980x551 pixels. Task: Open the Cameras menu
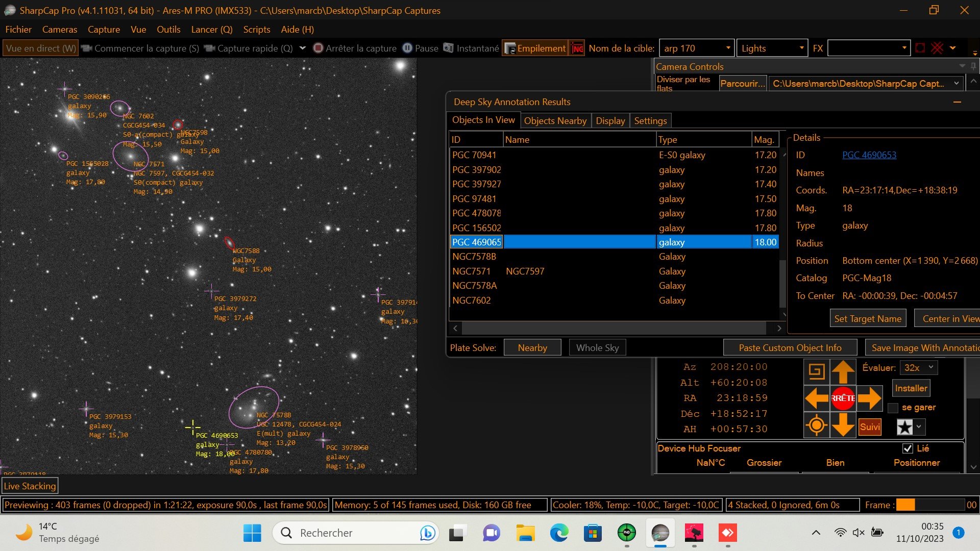[x=60, y=30]
